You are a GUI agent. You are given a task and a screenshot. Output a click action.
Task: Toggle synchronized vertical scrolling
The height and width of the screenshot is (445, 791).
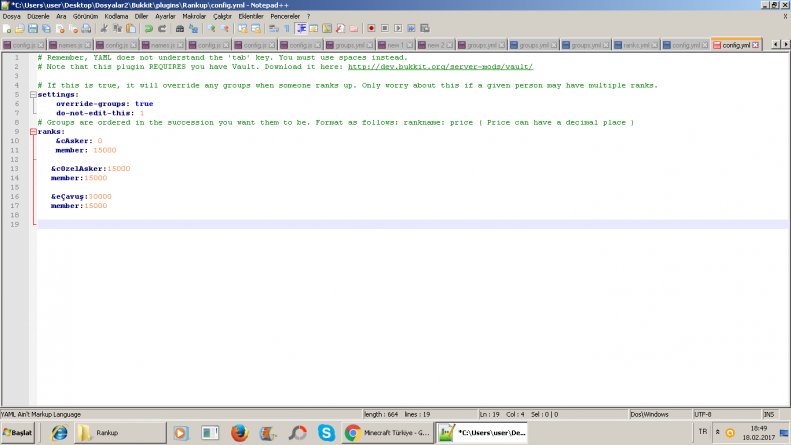pyautogui.click(x=243, y=29)
